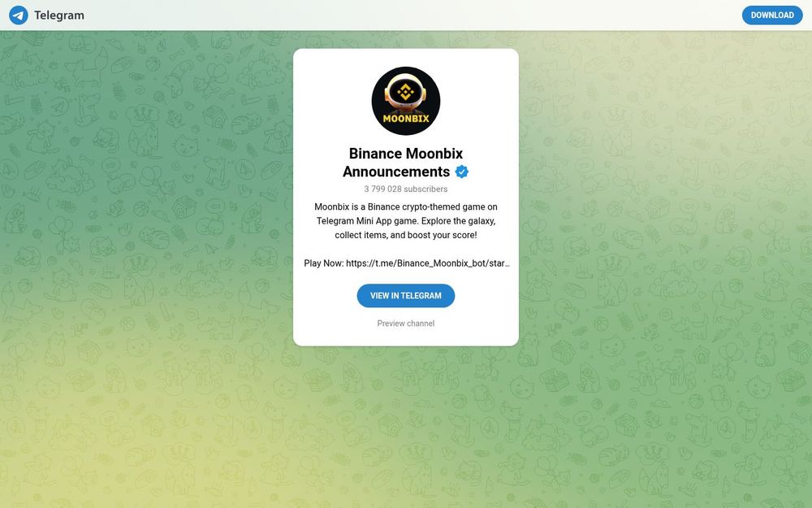Click 'collect items, and boost your score' line
812x508 pixels.
pyautogui.click(x=405, y=235)
